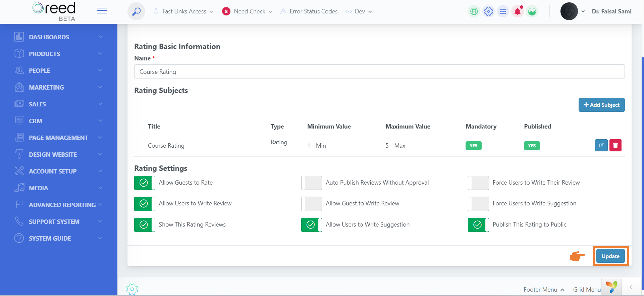Click the Advanced Reporting flag icon

[x=19, y=204]
